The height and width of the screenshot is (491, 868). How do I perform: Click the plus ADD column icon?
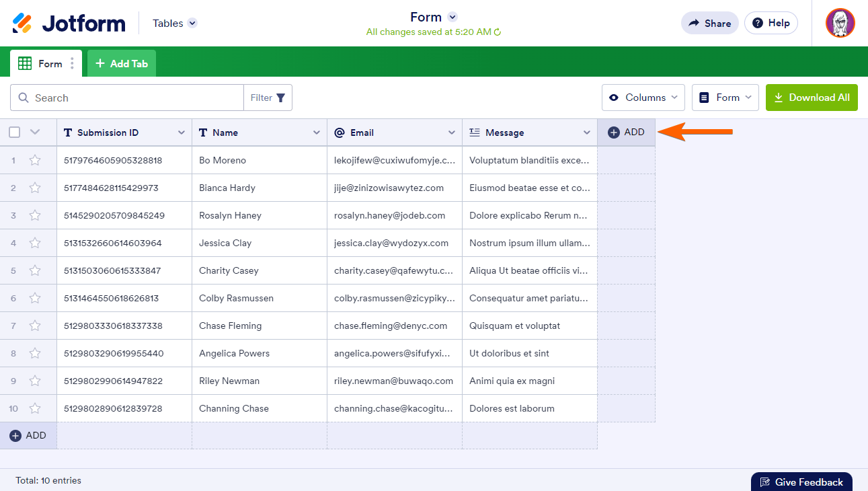[613, 133]
